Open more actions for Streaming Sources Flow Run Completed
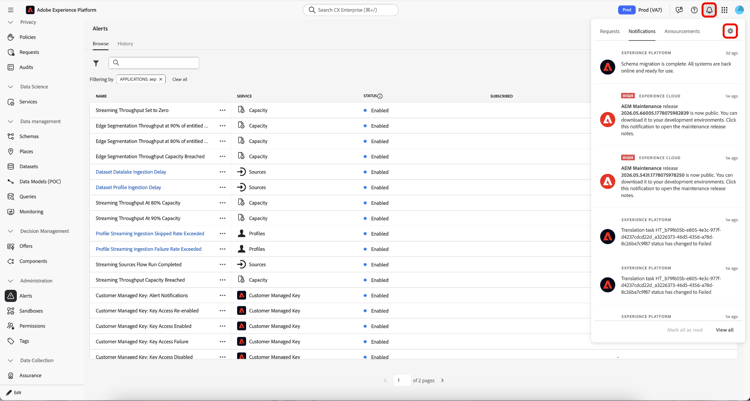This screenshot has width=750, height=401. [222, 265]
